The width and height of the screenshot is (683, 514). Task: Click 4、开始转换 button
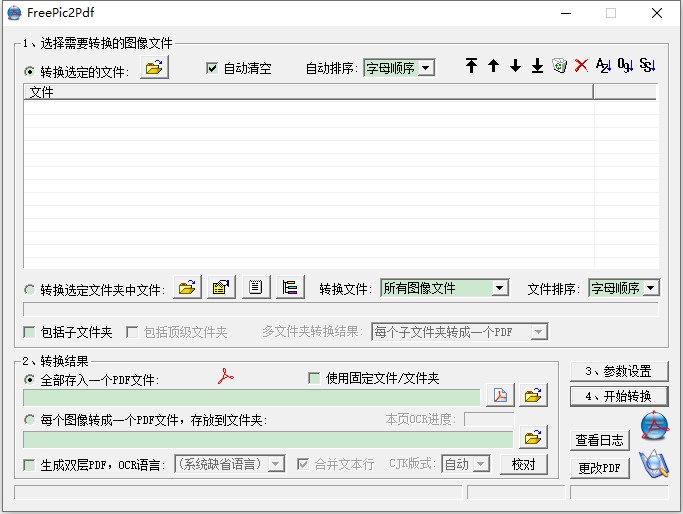click(619, 396)
